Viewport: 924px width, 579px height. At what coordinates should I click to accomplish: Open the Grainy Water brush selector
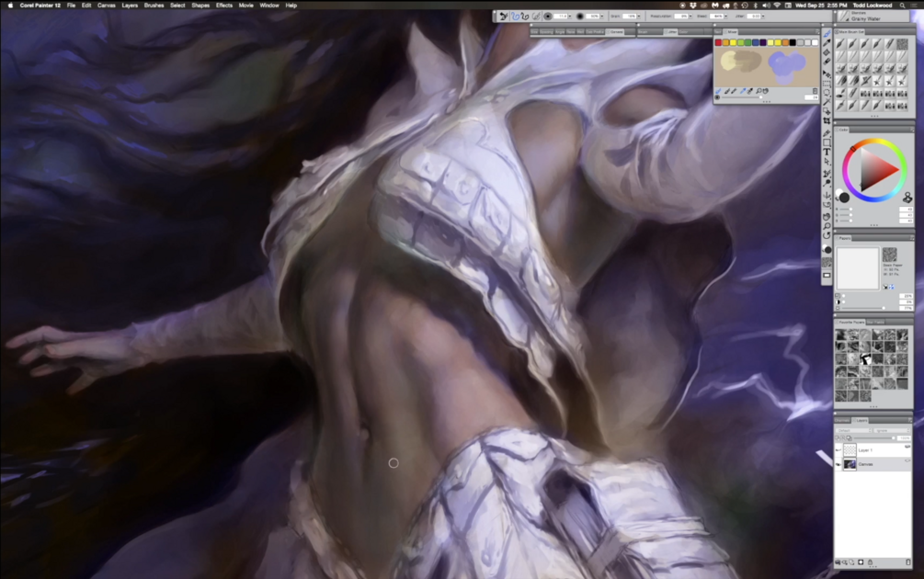[x=875, y=16]
